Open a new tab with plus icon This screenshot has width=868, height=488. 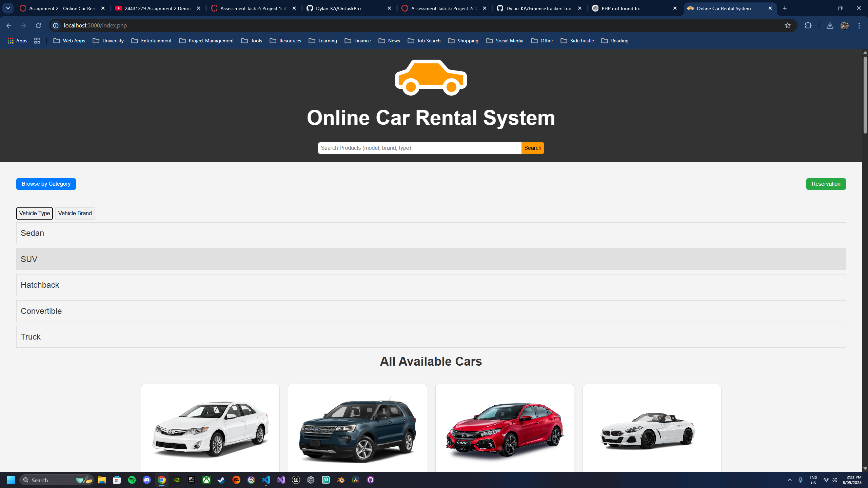click(785, 8)
